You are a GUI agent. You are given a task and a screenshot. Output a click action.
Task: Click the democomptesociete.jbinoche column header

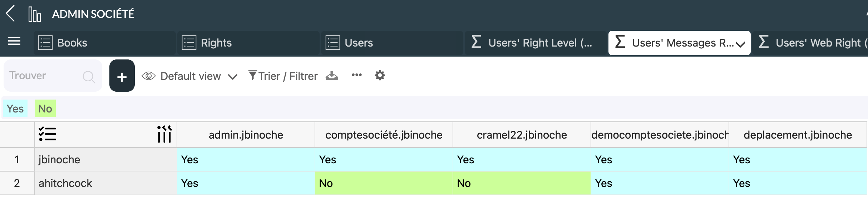[x=660, y=135]
